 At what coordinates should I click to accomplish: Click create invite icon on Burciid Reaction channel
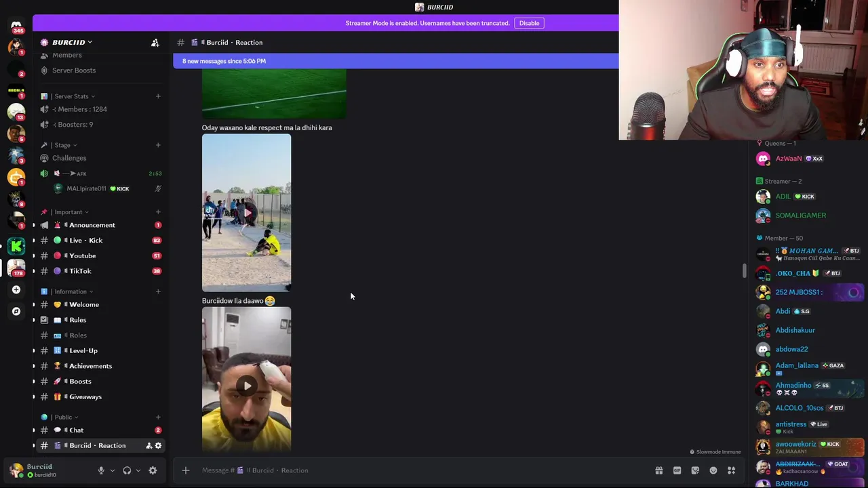coord(149,445)
